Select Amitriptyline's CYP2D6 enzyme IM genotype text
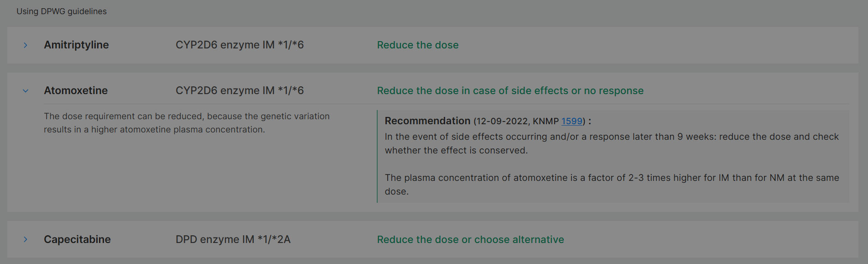Viewport: 868px width, 264px height. click(x=239, y=45)
